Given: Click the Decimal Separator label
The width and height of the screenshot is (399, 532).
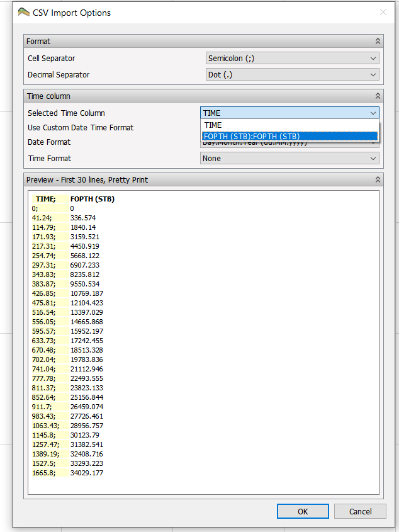Looking at the screenshot, I should point(59,75).
